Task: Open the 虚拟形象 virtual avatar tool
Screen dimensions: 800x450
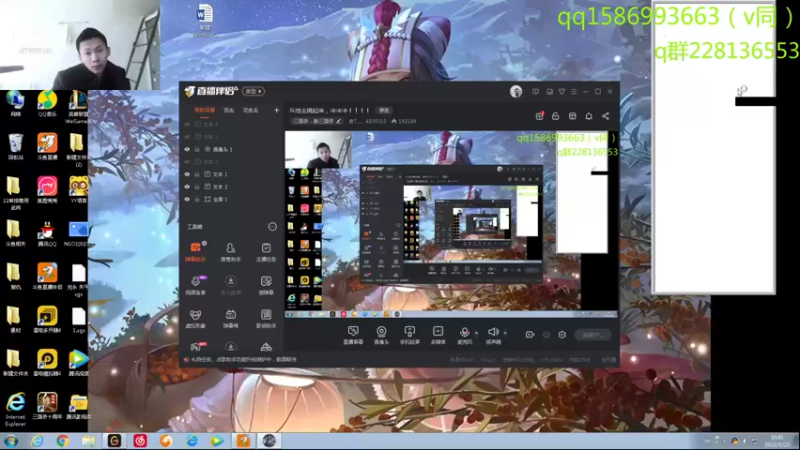Action: click(195, 318)
